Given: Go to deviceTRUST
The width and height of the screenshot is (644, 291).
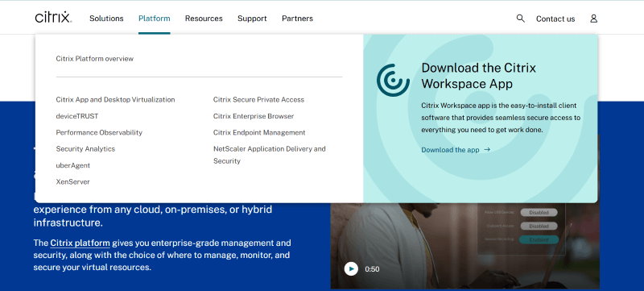Looking at the screenshot, I should (77, 116).
